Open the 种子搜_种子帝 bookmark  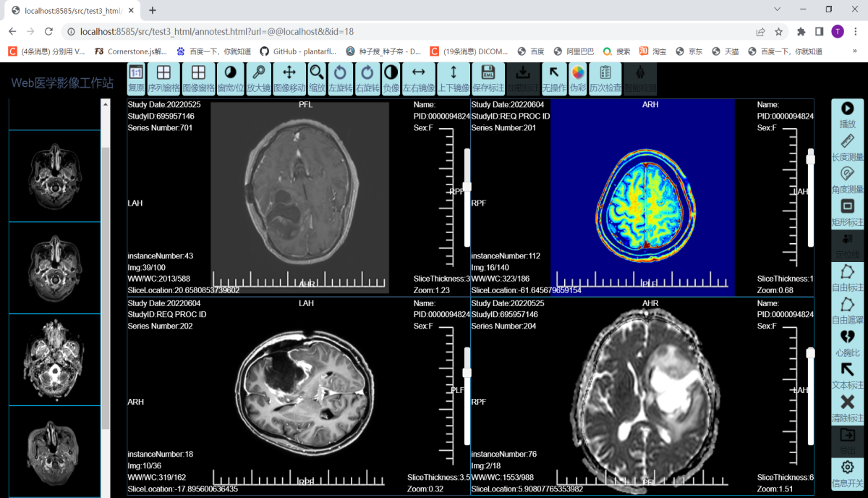pyautogui.click(x=383, y=51)
